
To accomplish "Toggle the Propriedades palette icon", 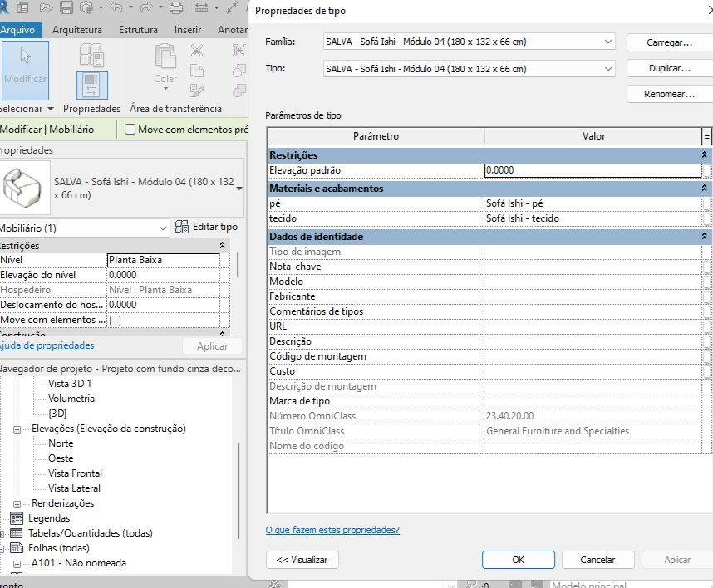I will [x=92, y=86].
